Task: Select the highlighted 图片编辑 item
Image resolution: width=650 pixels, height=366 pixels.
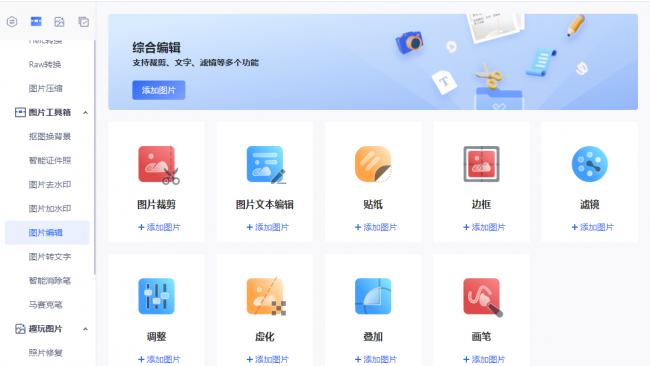Action: click(x=47, y=233)
